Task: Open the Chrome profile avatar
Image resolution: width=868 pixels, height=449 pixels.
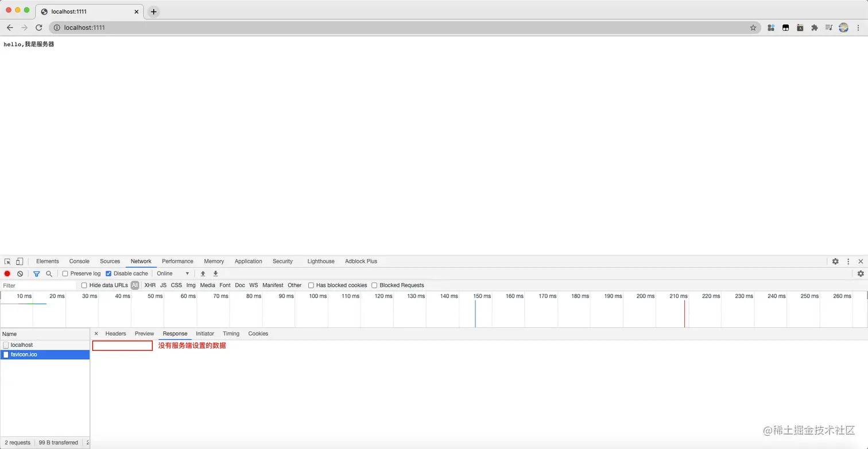Action: point(843,28)
